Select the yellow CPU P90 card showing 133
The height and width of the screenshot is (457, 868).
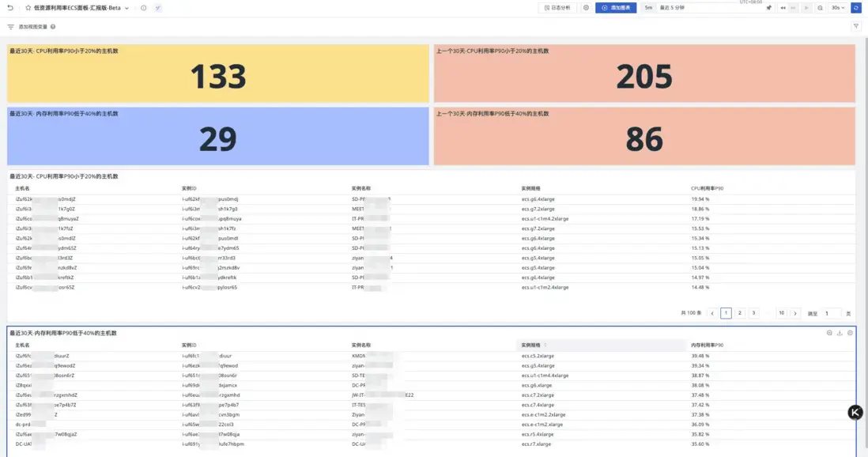coord(218,73)
